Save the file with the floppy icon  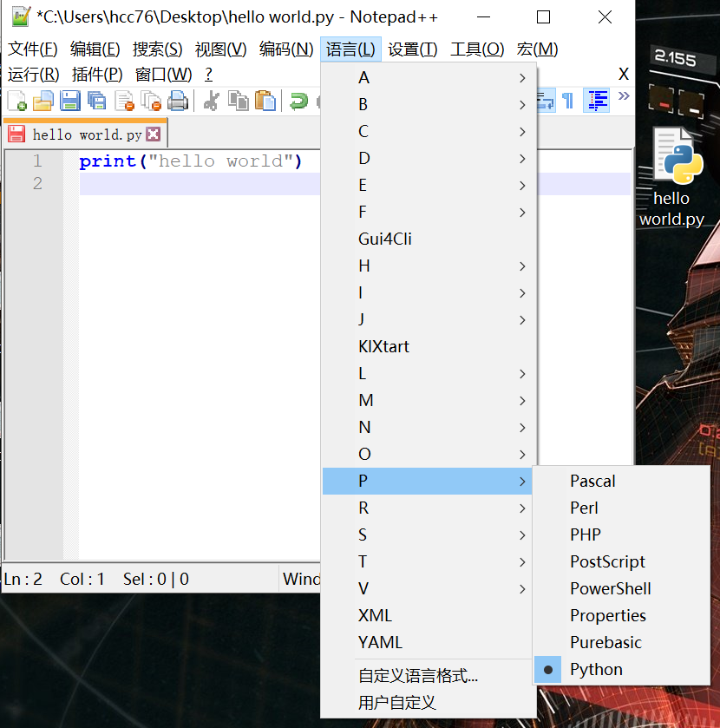pyautogui.click(x=70, y=101)
